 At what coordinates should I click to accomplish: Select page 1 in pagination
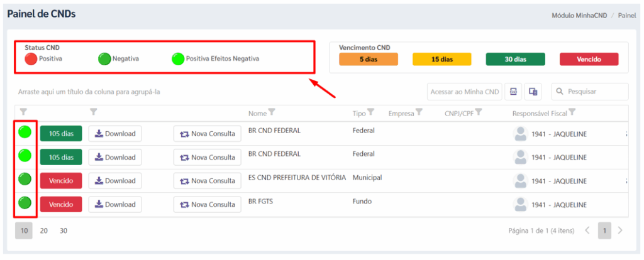604,231
